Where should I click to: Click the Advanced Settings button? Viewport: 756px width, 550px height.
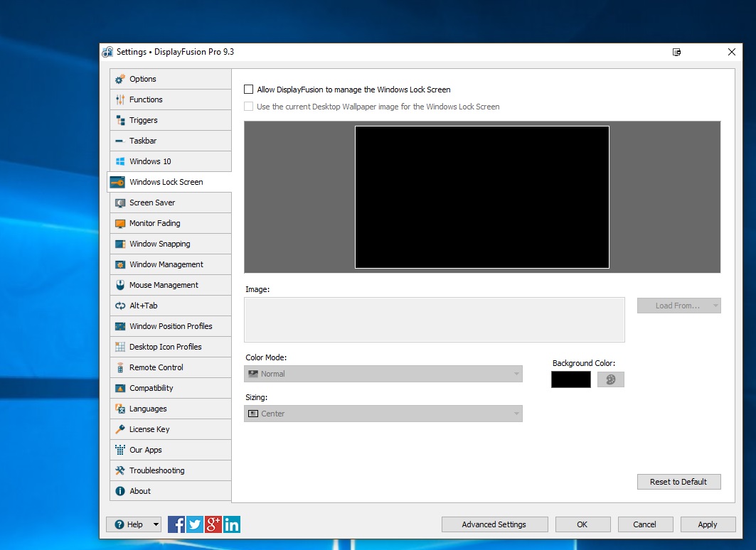(x=494, y=524)
